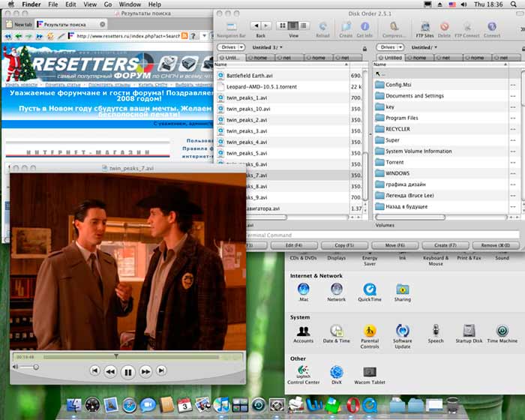Click the Create (F7) button
525x420 pixels.
point(445,245)
